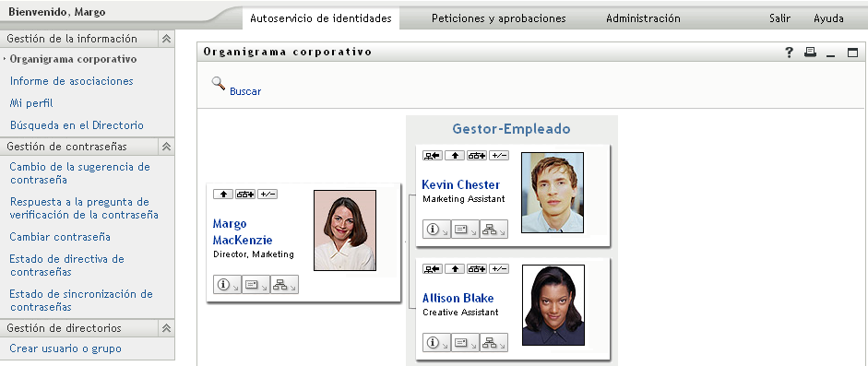The height and width of the screenshot is (366, 868).
Task: Open the info icon for Kevin Chester
Action: pyautogui.click(x=437, y=230)
